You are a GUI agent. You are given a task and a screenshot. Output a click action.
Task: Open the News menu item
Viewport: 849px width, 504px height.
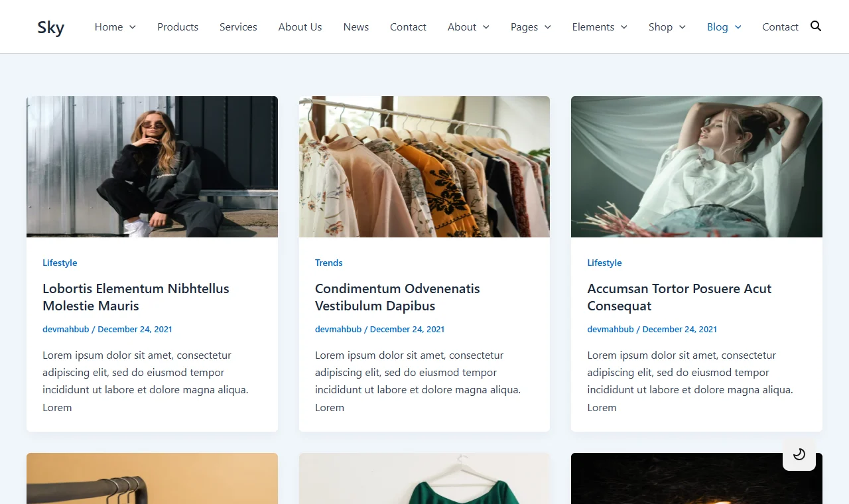(356, 27)
